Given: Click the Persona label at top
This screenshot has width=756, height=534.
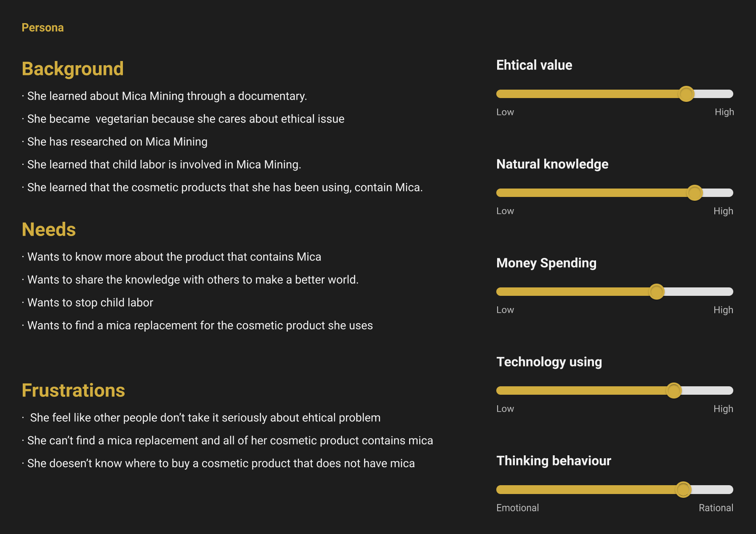Looking at the screenshot, I should 43,28.
